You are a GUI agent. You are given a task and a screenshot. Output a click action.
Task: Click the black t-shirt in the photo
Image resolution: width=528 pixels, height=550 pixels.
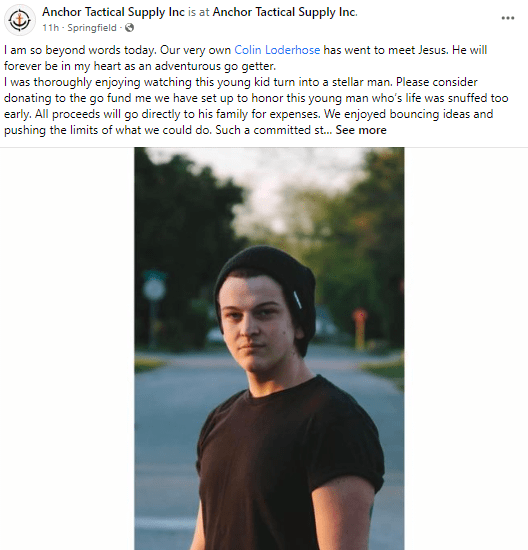click(x=290, y=467)
